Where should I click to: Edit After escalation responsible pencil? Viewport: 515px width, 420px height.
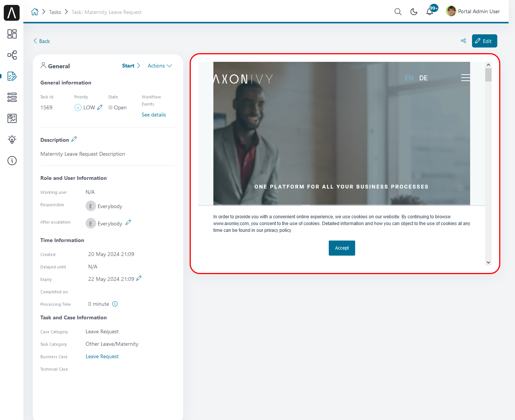coord(128,222)
